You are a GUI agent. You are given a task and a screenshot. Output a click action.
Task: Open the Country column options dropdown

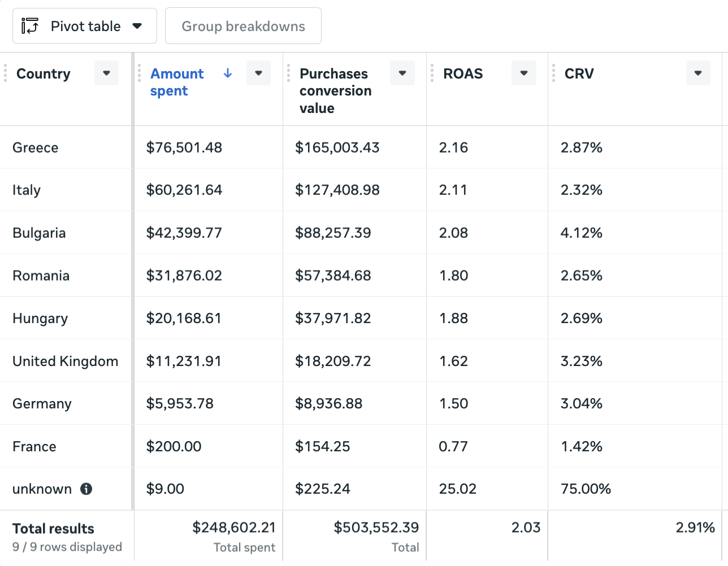point(106,73)
